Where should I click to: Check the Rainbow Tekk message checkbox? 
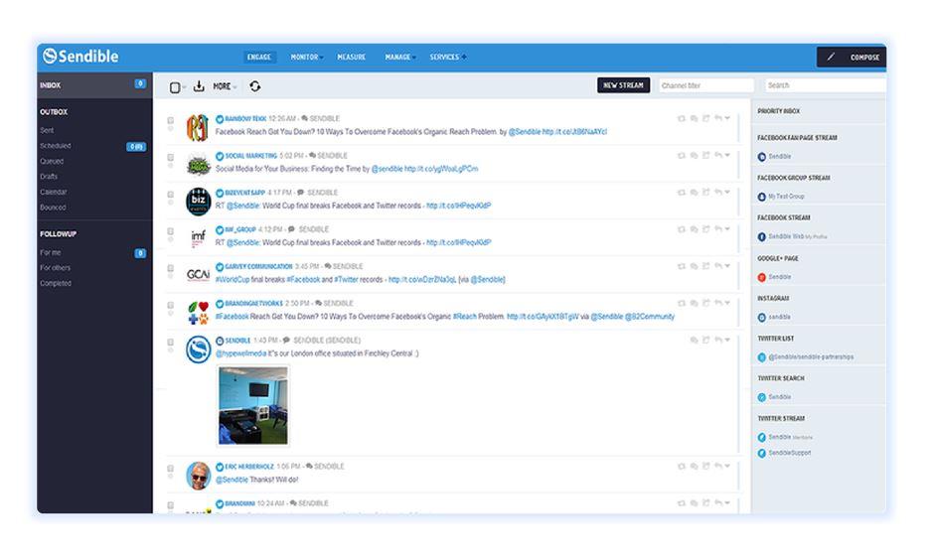pos(170,121)
